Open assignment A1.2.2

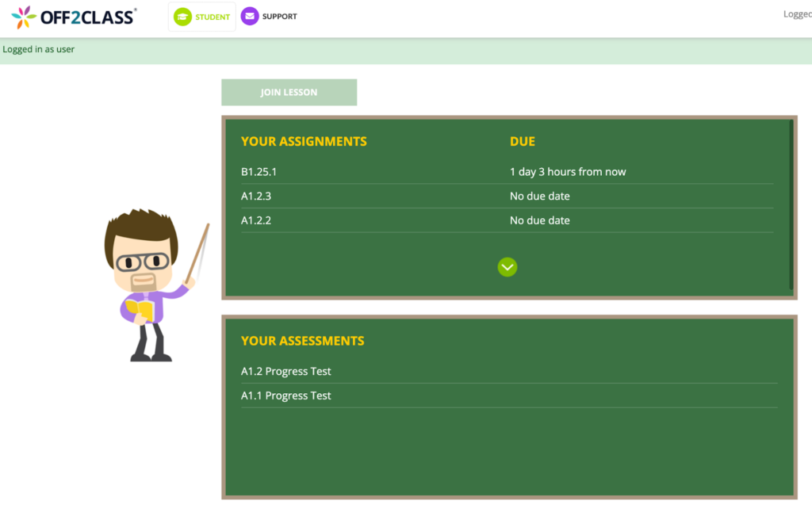tap(256, 220)
